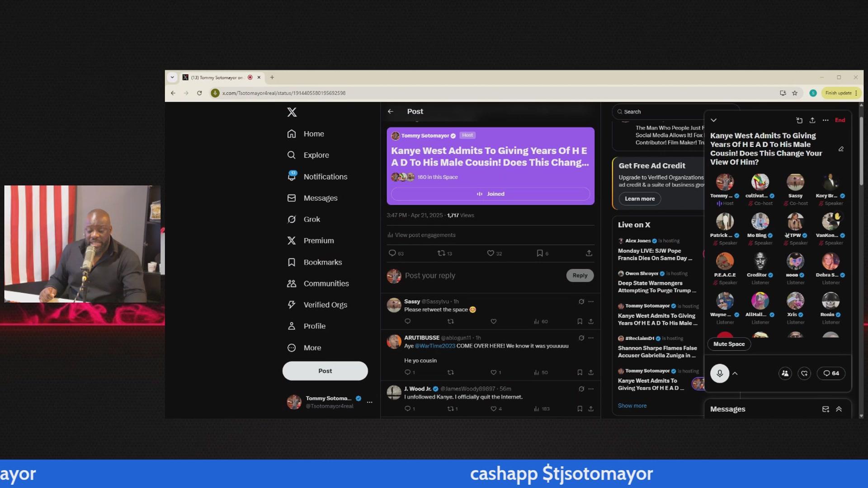Open Owen Shroyer Deep State Warmongers Space

[x=658, y=282]
